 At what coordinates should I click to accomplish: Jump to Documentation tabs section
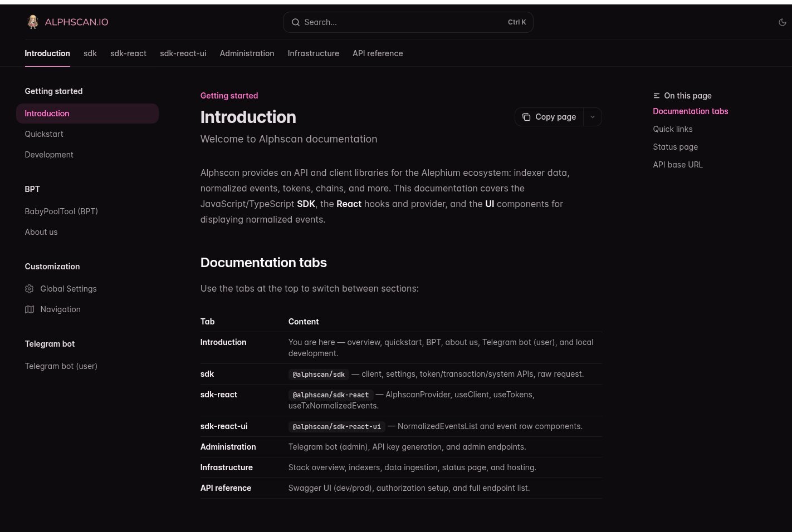click(x=690, y=111)
